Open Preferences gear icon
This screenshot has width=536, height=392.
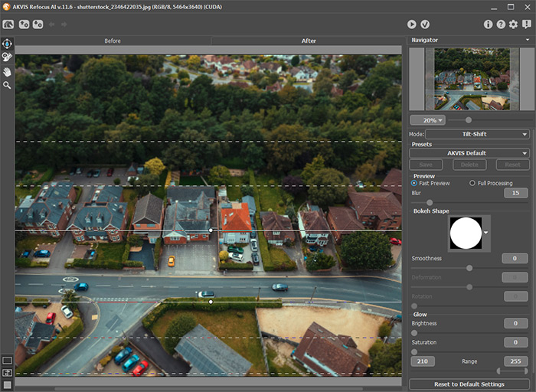(513, 24)
